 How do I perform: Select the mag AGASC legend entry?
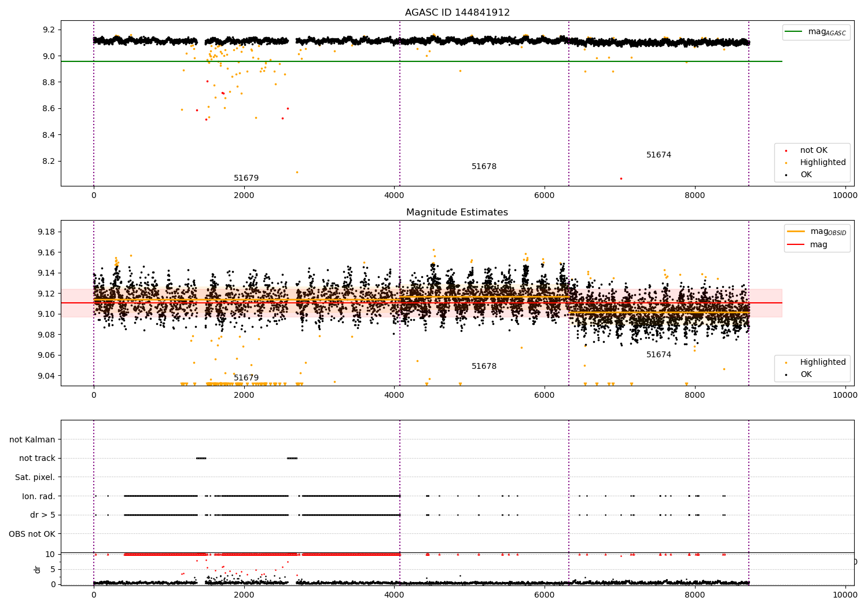(815, 32)
